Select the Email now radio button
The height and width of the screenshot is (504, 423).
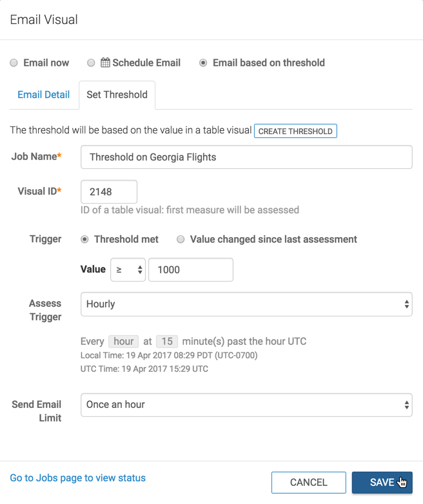click(x=14, y=63)
